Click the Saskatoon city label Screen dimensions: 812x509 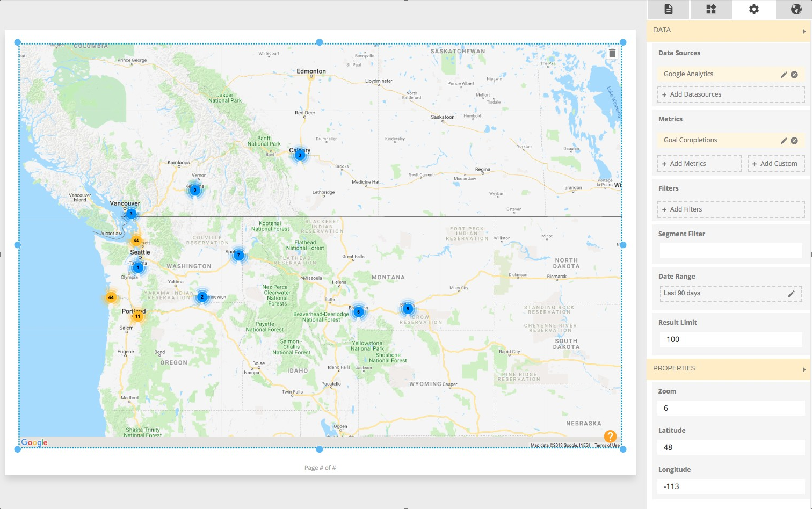(x=443, y=117)
